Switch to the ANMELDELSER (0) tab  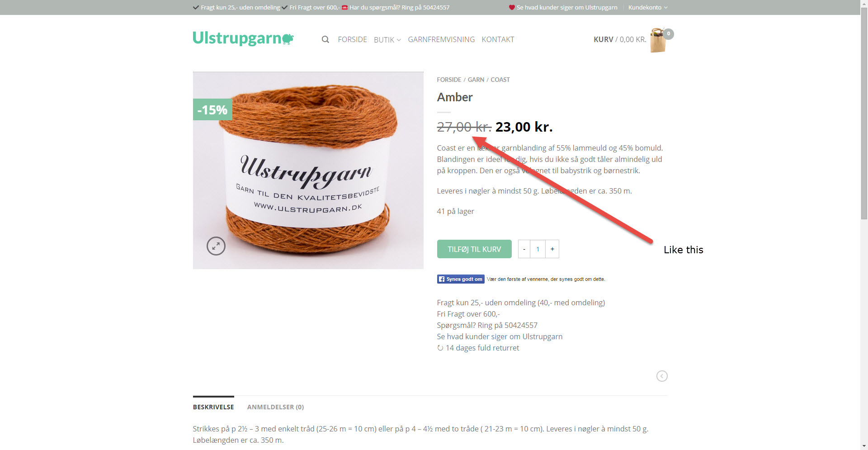point(275,407)
